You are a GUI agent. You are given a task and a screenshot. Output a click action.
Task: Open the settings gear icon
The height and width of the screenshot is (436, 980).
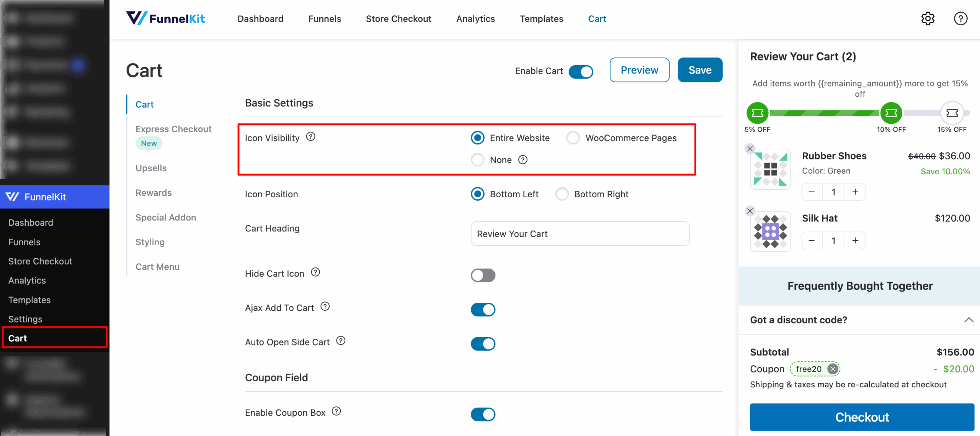point(928,18)
